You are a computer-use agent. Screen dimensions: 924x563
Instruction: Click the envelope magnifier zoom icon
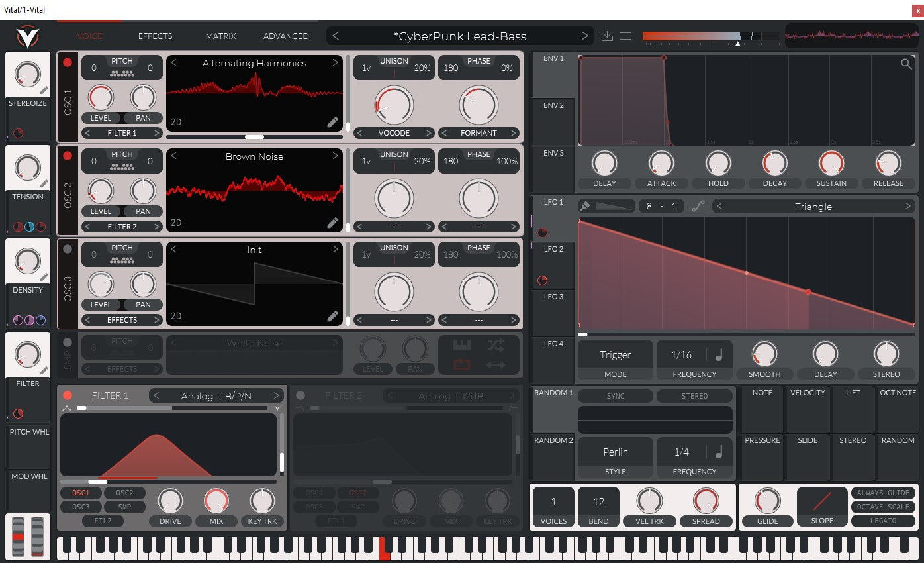[x=905, y=64]
